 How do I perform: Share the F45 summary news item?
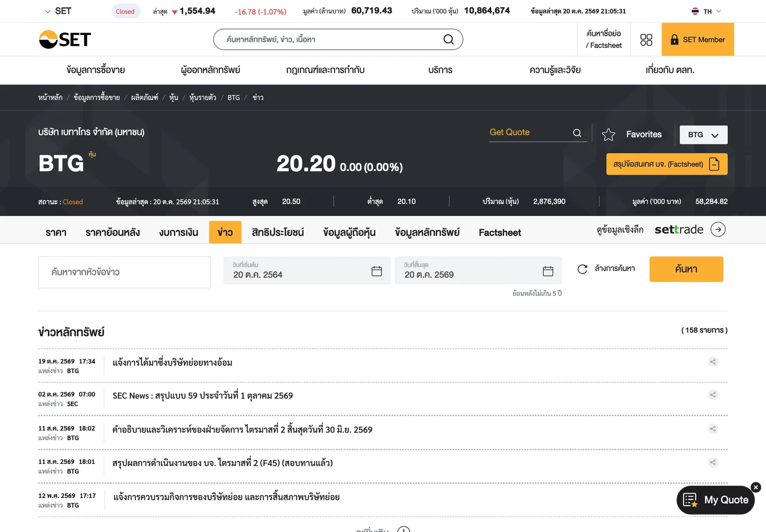(713, 463)
